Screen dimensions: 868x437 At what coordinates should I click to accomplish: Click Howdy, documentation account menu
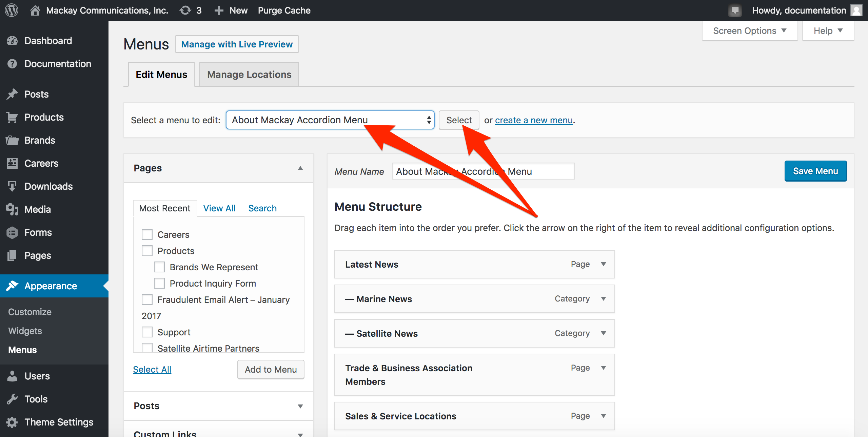point(799,11)
